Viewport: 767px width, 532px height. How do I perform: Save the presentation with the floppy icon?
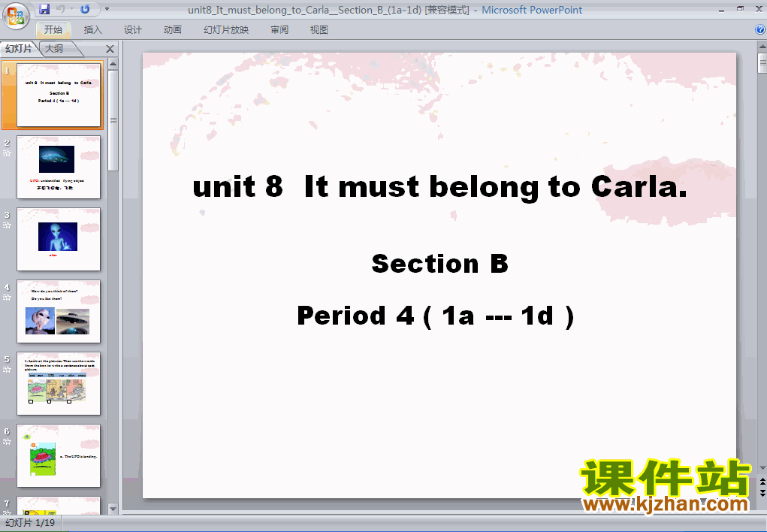click(44, 9)
